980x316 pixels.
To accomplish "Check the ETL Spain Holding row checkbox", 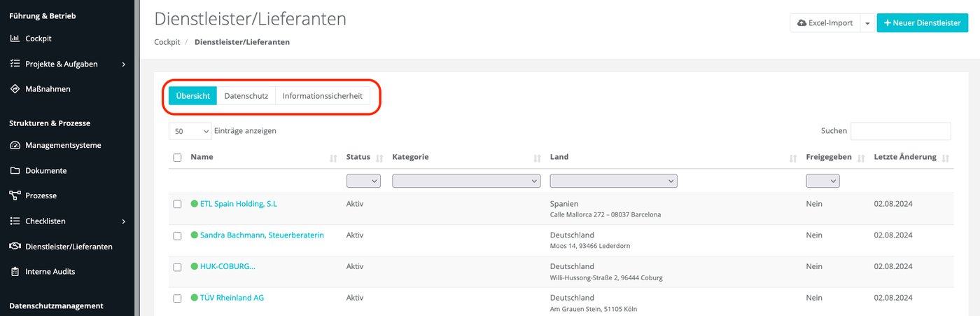I will point(177,204).
